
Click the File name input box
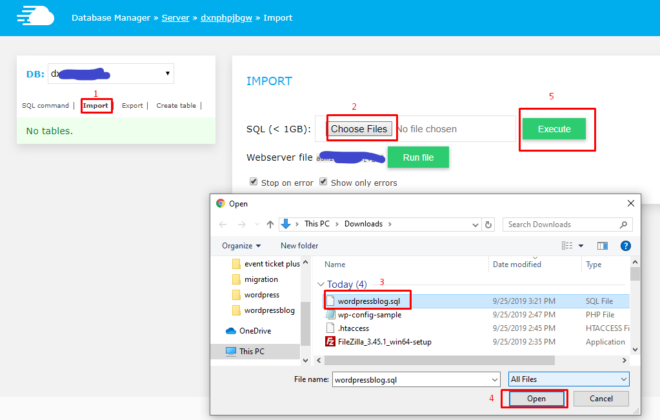point(412,380)
